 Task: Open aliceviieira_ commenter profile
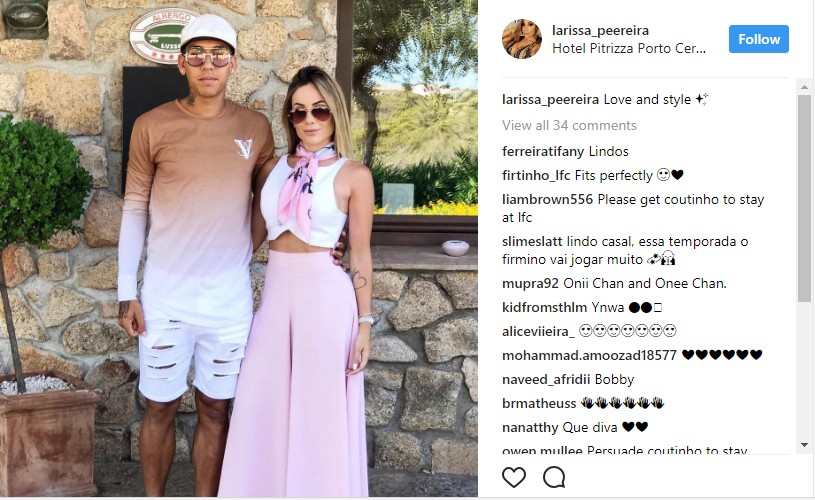tap(538, 331)
